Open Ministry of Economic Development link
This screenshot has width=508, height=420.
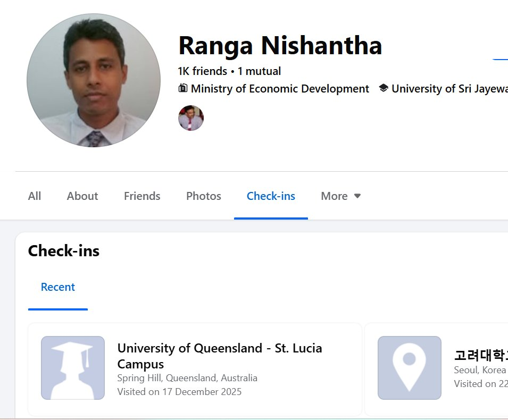point(280,88)
